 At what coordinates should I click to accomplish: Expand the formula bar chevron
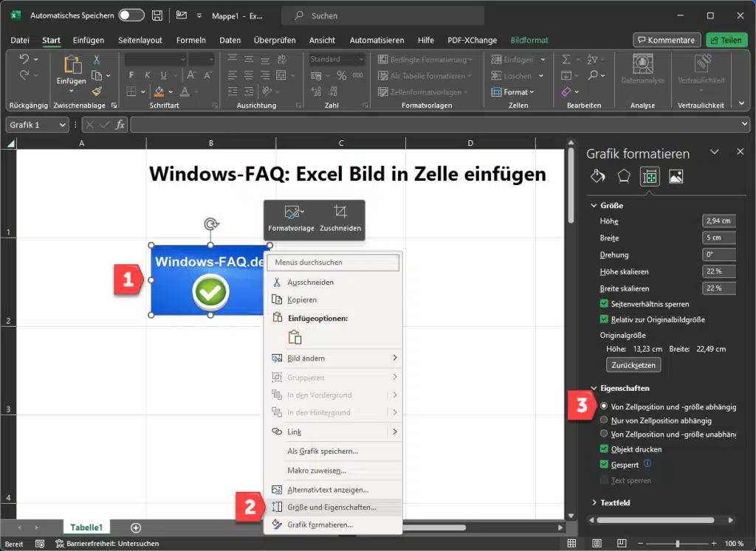(x=744, y=124)
